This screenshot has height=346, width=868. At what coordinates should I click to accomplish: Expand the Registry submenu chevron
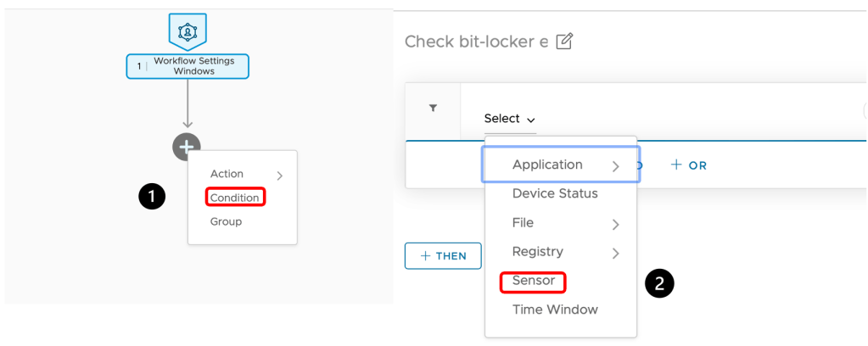click(616, 254)
